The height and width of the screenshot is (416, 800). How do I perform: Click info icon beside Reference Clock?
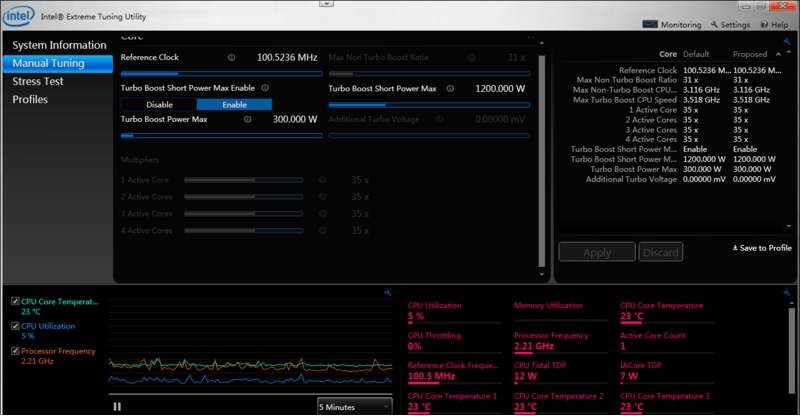point(232,58)
